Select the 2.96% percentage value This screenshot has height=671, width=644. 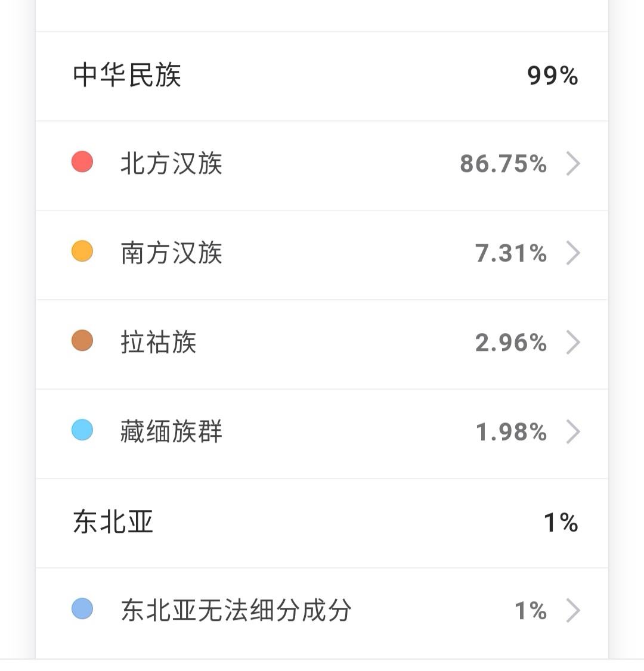tap(511, 343)
